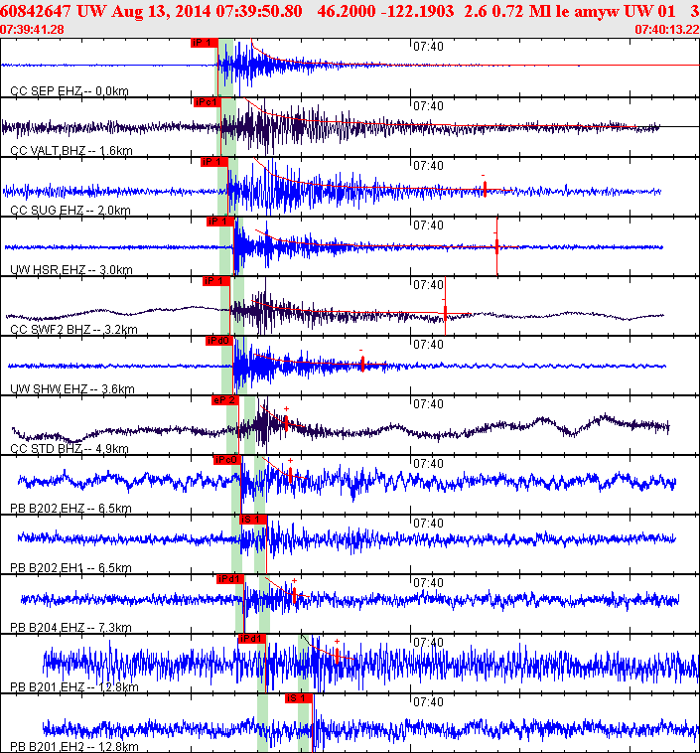Click the 07:40 time tick on PB B201 EH2 trace

point(428,701)
